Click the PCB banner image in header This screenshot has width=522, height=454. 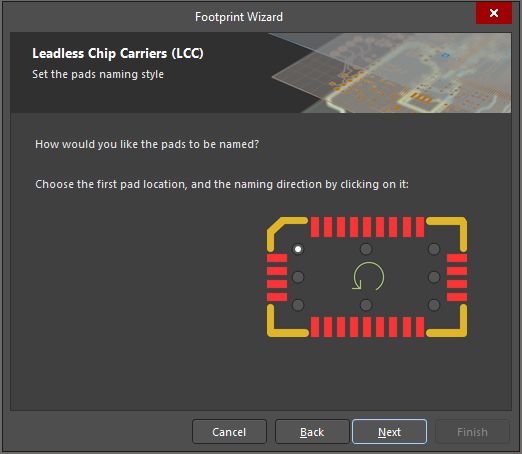[x=389, y=73]
